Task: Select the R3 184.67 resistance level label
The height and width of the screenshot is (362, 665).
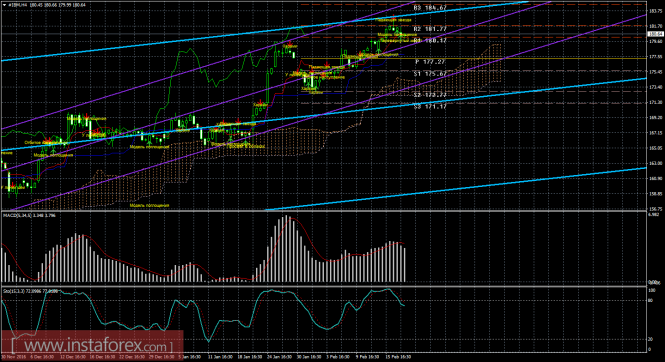Action: coord(430,8)
